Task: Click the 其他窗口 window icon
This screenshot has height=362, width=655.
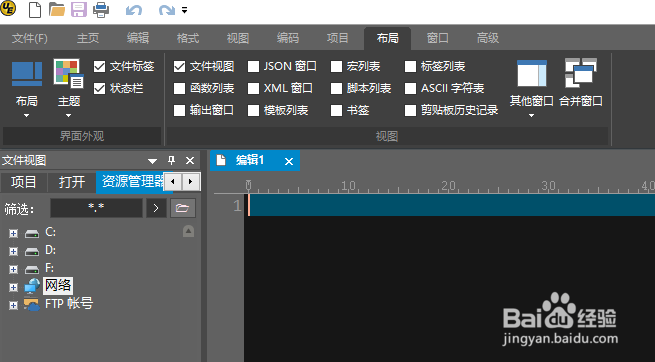Action: pyautogui.click(x=532, y=74)
